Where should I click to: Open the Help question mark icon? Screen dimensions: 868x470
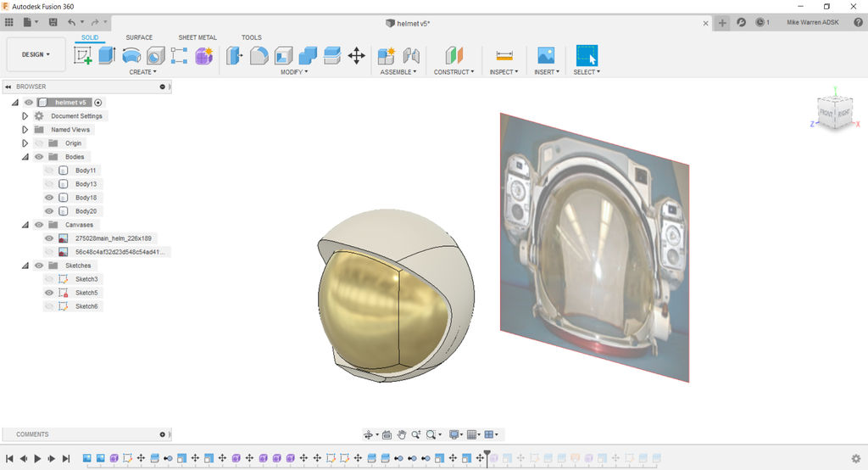tap(858, 22)
